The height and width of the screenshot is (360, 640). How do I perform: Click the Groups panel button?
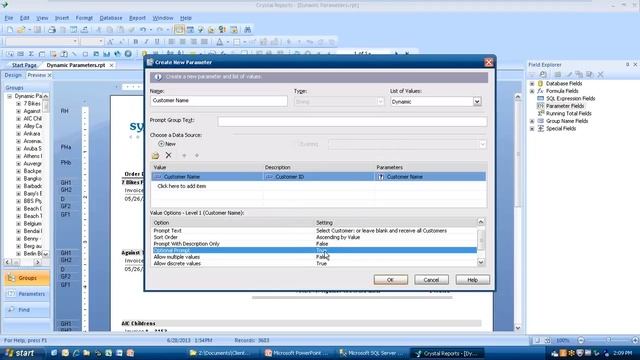[x=27, y=278]
